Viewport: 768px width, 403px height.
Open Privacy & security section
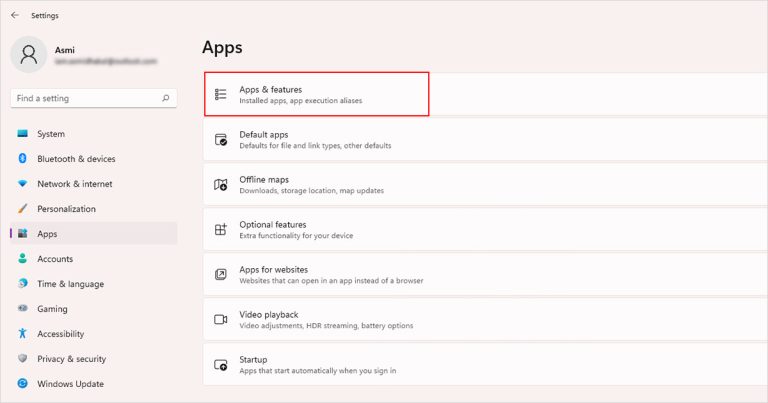click(71, 359)
